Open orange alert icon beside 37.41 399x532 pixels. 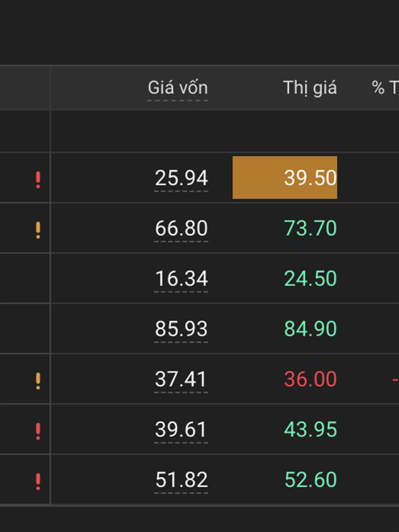point(38,380)
